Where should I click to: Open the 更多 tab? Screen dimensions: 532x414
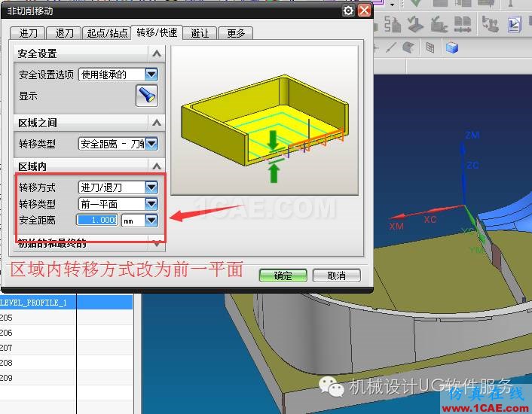pyautogui.click(x=236, y=33)
